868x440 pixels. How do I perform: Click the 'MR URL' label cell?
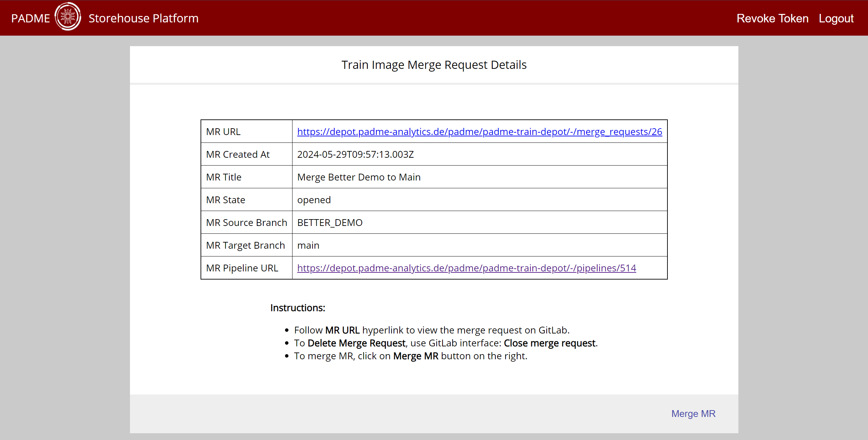[x=246, y=131]
